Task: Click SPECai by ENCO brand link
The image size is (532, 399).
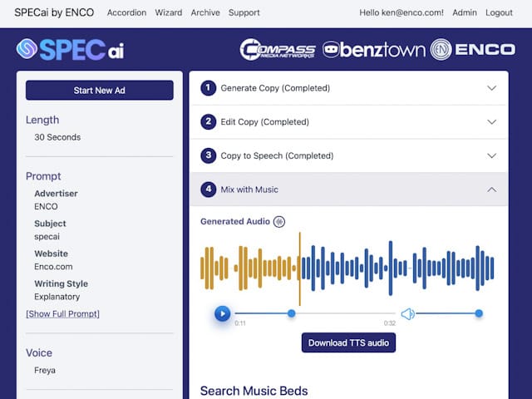Action: click(x=54, y=12)
